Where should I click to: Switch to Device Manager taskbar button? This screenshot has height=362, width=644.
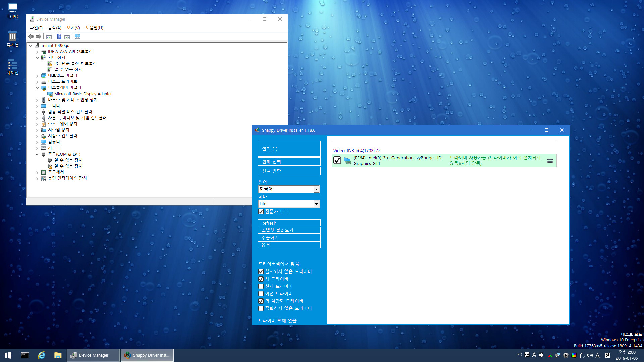(x=93, y=355)
